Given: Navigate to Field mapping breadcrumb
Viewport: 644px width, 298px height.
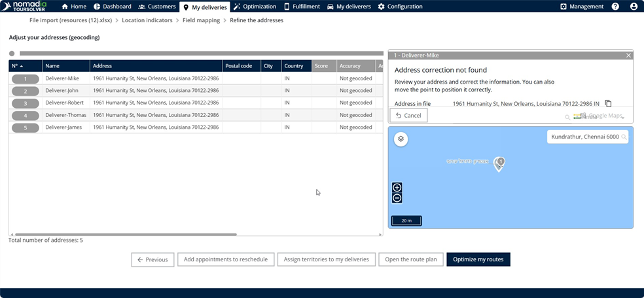Looking at the screenshot, I should tap(201, 20).
